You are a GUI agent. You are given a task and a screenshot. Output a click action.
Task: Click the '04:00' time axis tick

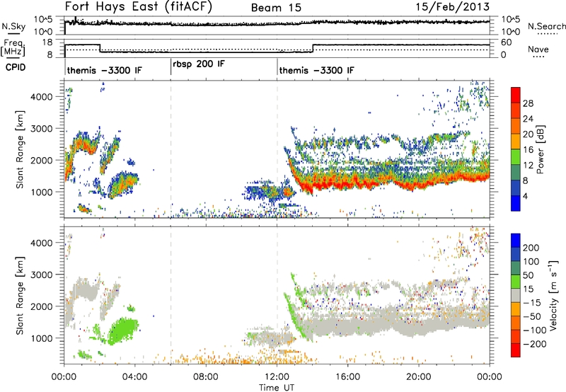pyautogui.click(x=134, y=377)
